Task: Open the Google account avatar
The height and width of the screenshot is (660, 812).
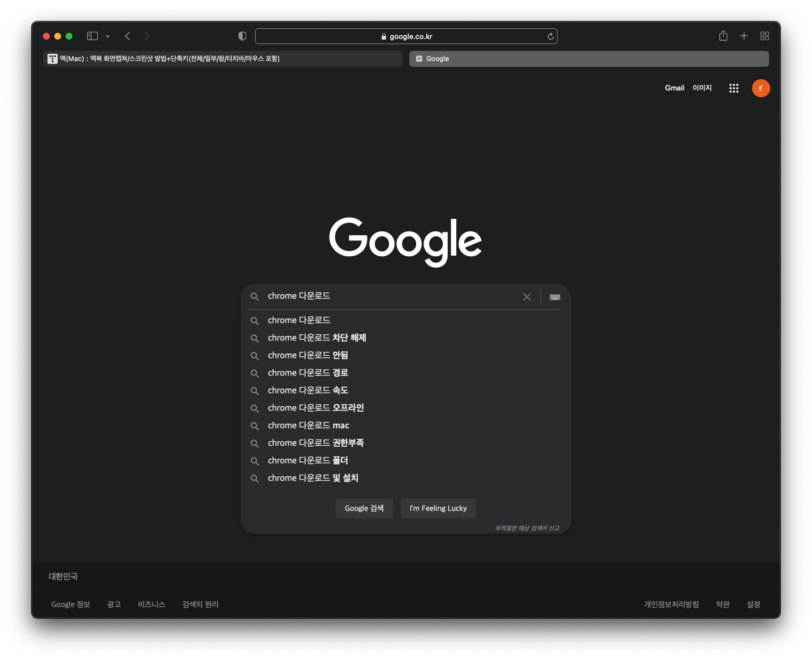Action: tap(761, 88)
